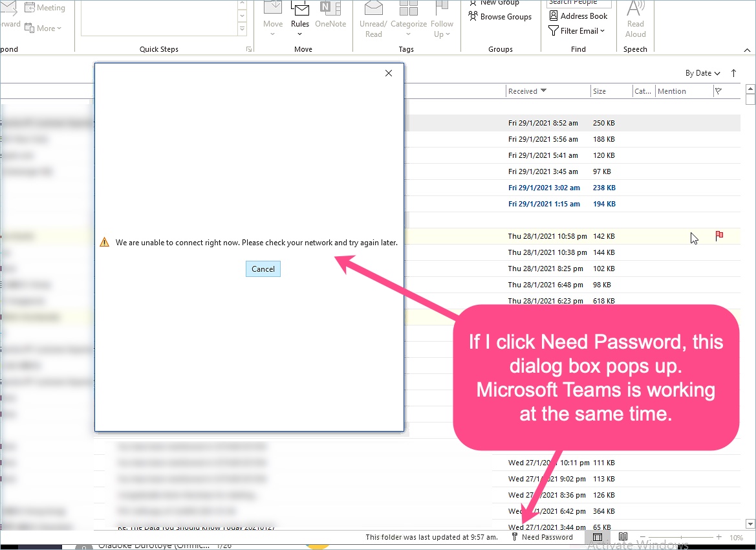This screenshot has height=550, width=756.
Task: Toggle the red flag on the 10:58 pm email
Action: tap(719, 236)
